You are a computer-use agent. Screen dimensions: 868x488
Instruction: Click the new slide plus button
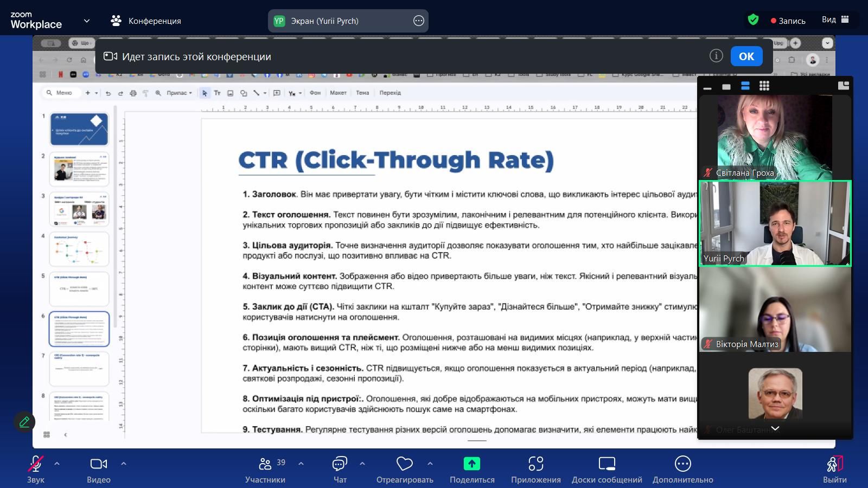point(87,93)
